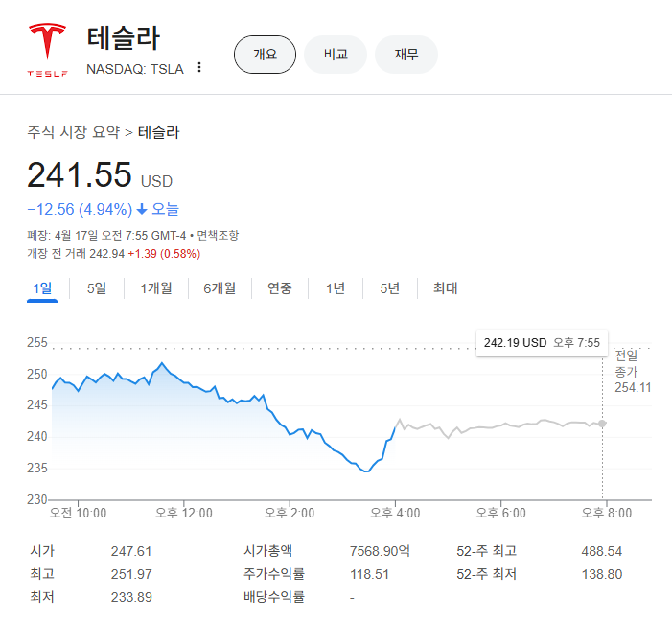Screen dimensions: 672x620
Task: Click the 52-주 최고 value 488.54
Action: [x=601, y=551]
